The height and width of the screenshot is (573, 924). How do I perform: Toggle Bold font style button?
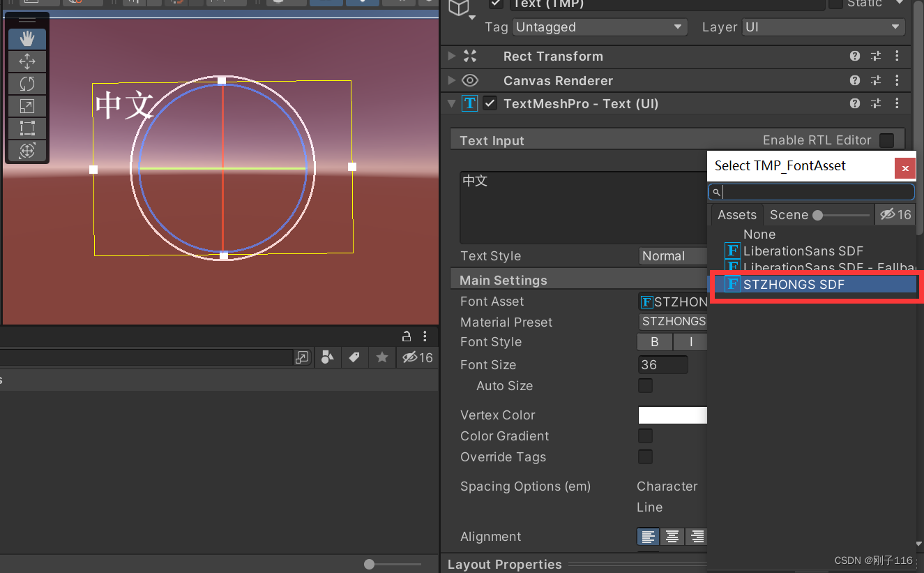(x=655, y=342)
